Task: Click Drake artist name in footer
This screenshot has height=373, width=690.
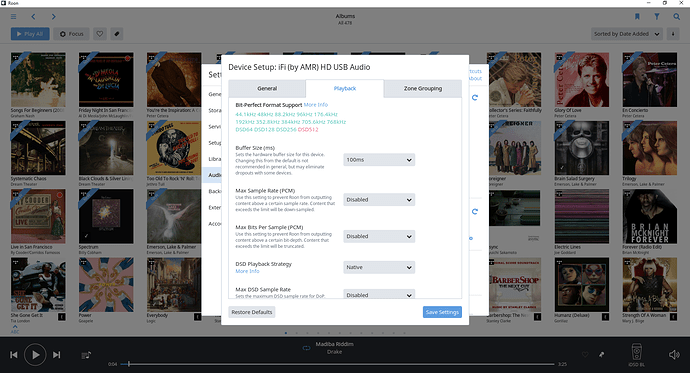Action: [334, 352]
